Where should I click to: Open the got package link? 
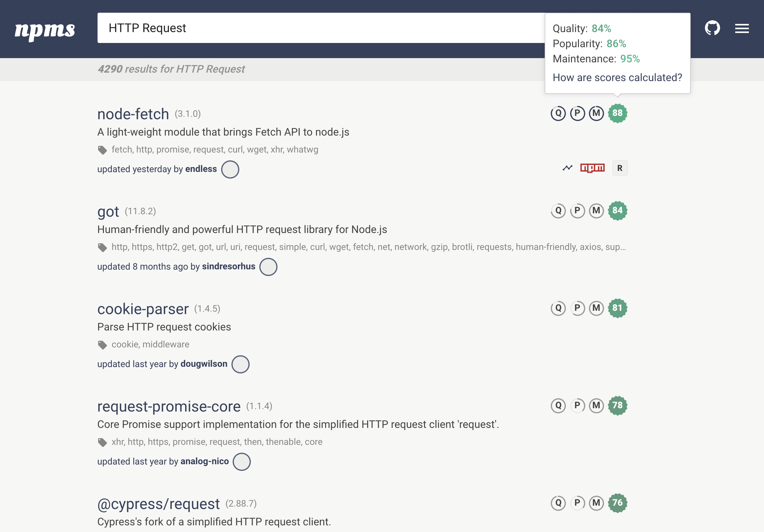(108, 212)
